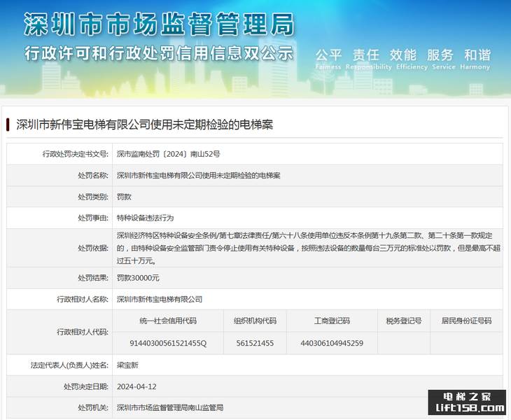Click the case title heading 深圳市新伟宝电梯有限公司使用未定期检验的电梯案
This screenshot has width=511, height=420.
coord(144,125)
